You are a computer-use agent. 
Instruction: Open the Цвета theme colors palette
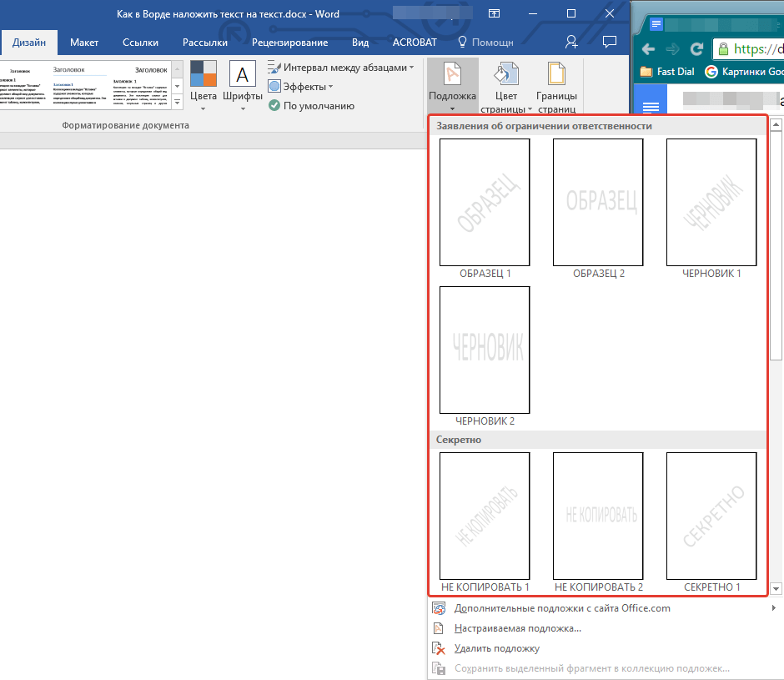point(204,74)
